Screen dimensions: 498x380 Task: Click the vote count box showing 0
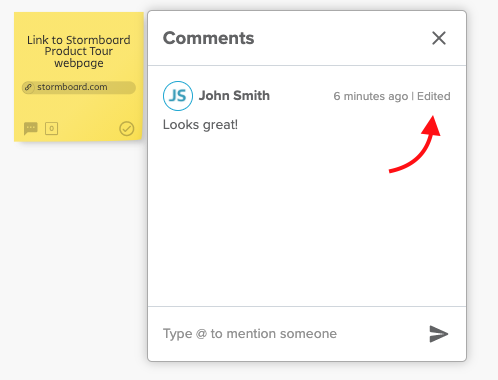51,128
